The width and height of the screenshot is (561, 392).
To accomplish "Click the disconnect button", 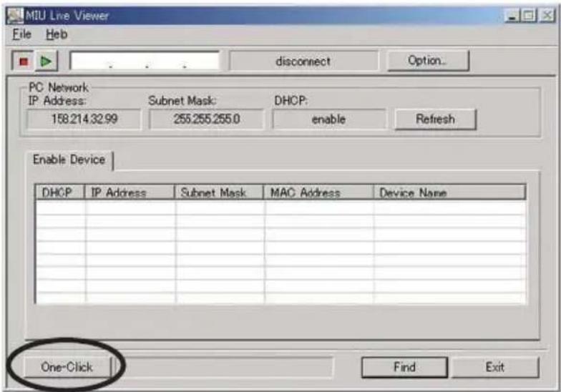I will coord(303,62).
